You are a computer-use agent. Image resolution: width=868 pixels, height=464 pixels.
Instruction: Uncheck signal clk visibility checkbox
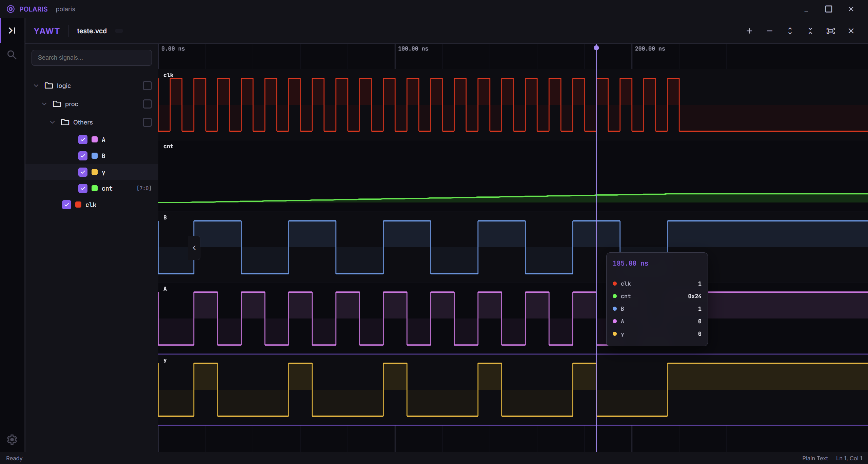pos(66,205)
